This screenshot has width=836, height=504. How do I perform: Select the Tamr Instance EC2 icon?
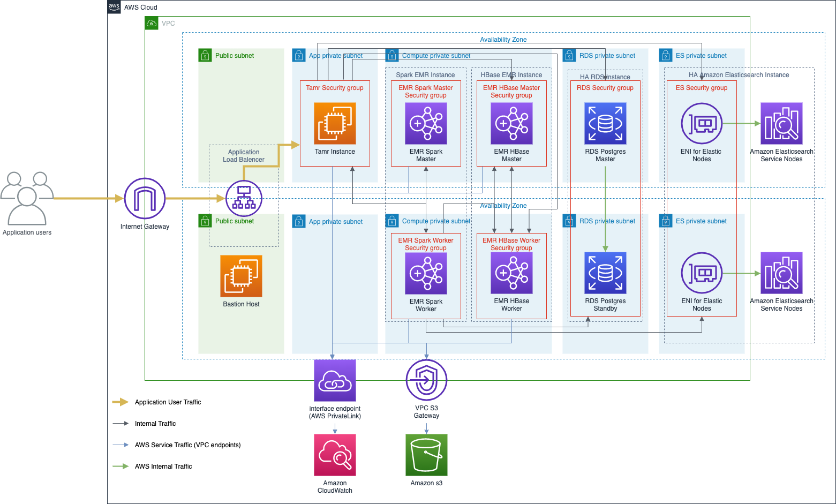(335, 123)
